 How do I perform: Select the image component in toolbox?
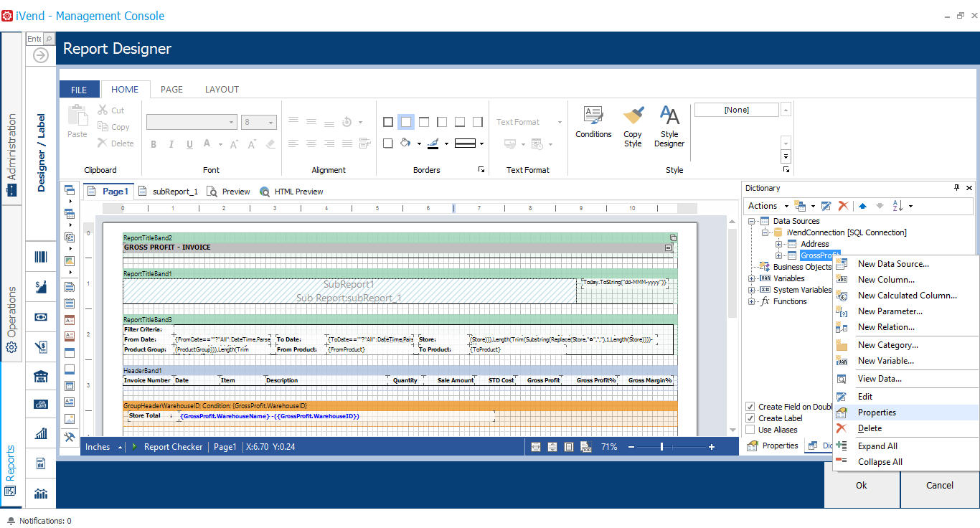70,419
